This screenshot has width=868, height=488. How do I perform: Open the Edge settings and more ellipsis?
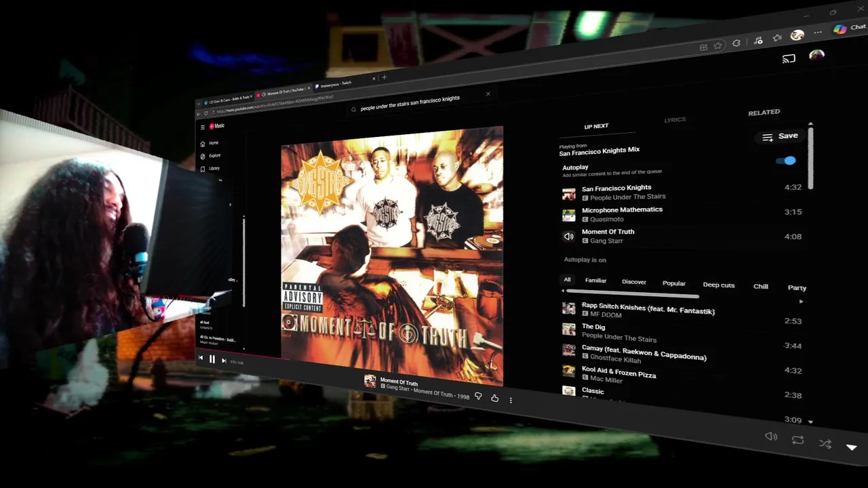click(818, 32)
